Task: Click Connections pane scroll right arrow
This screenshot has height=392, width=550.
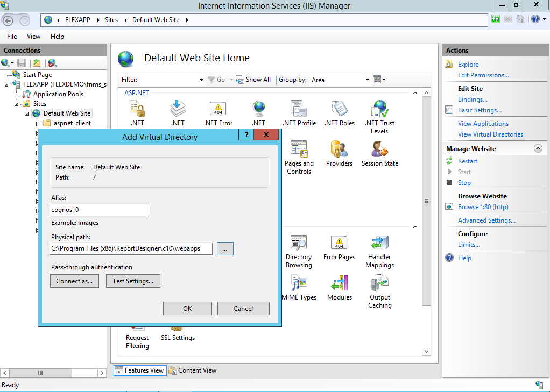Action: click(x=102, y=373)
